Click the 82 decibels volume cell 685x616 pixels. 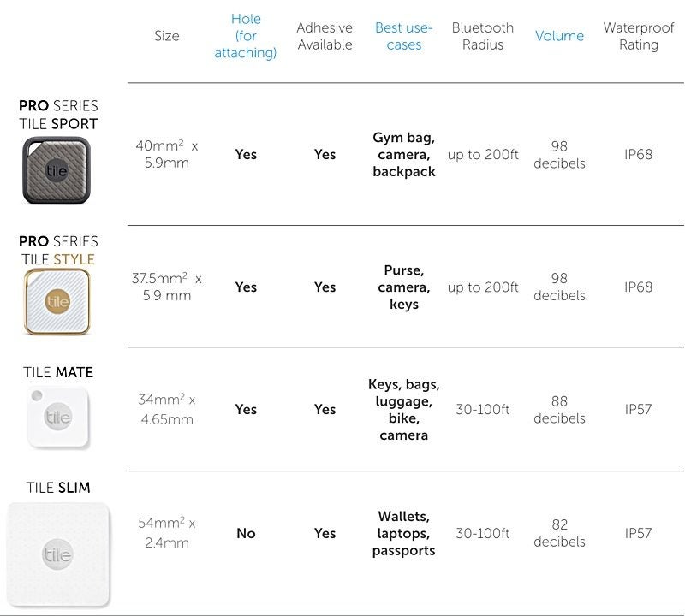tap(559, 533)
